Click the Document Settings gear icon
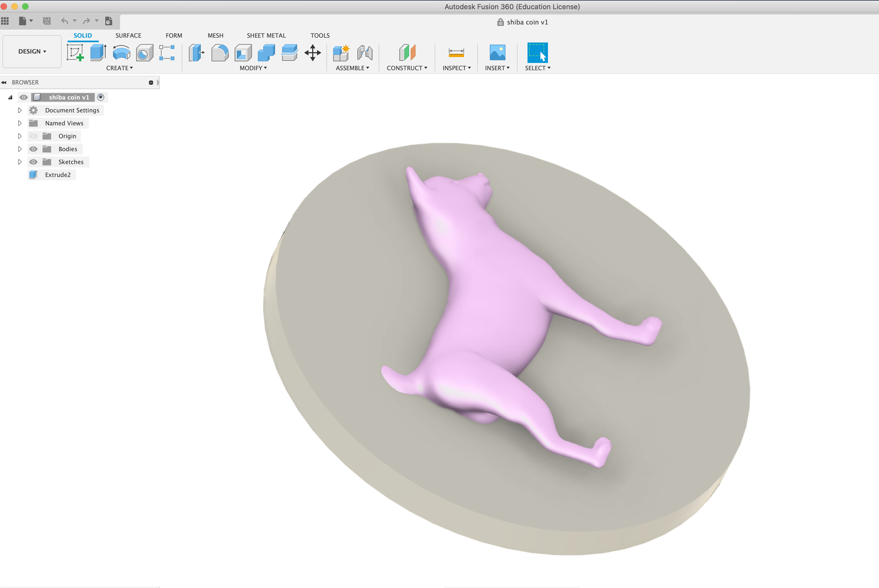879x588 pixels. point(33,110)
